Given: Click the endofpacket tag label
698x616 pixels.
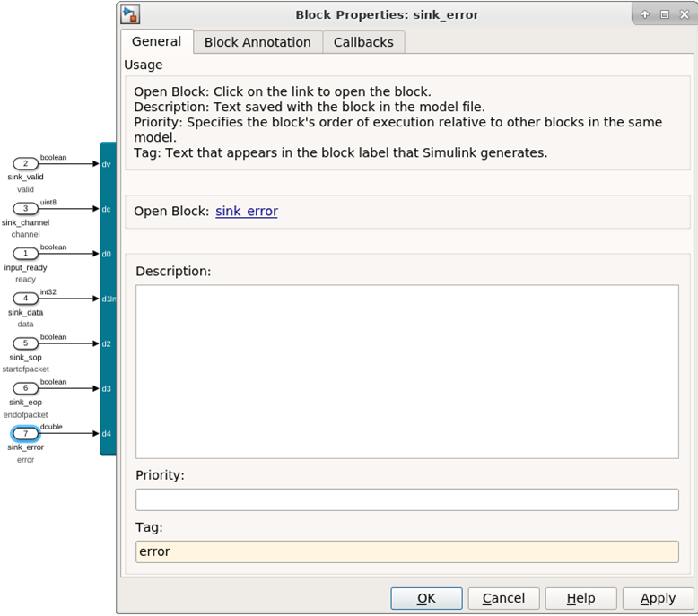Looking at the screenshot, I should click(x=25, y=414).
